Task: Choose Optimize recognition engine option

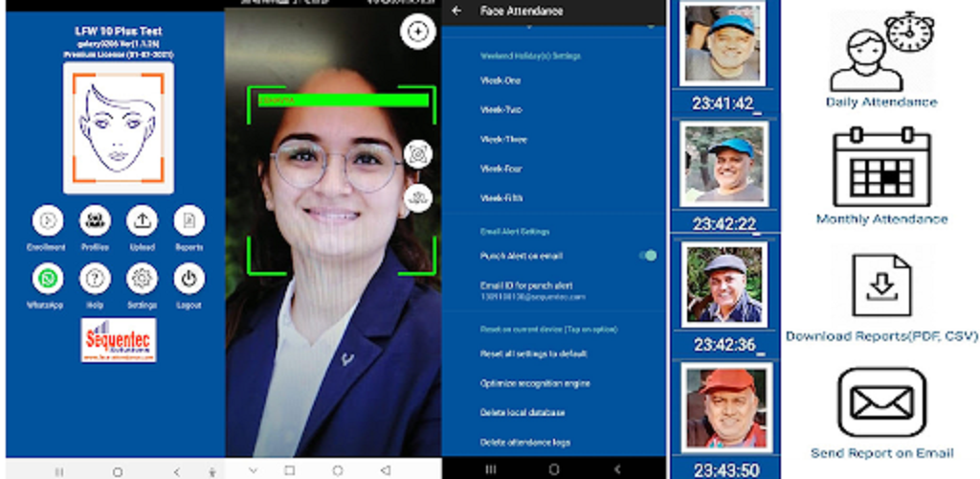Action: (x=535, y=383)
